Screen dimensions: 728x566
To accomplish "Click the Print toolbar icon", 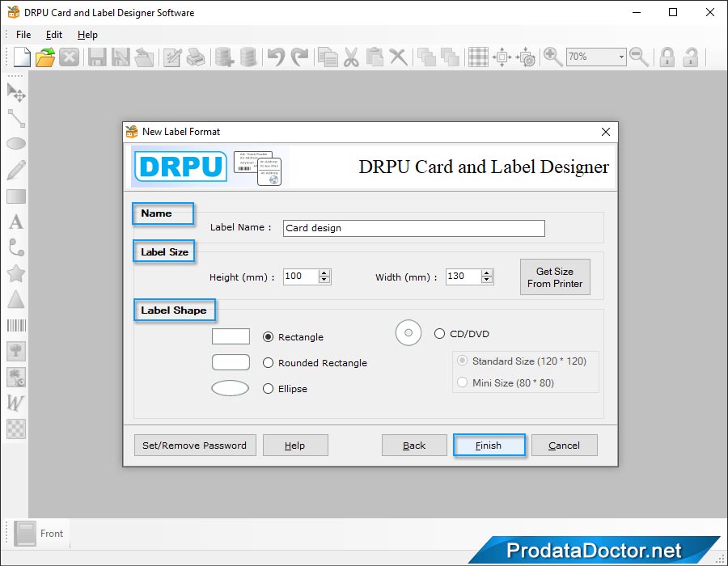I will (196, 57).
